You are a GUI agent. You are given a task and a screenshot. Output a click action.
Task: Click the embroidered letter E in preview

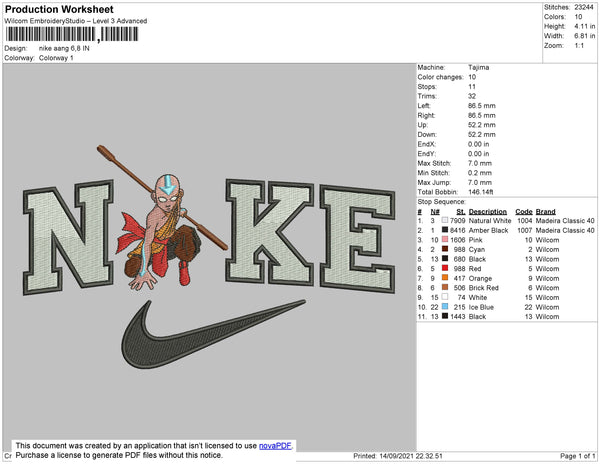[357, 239]
